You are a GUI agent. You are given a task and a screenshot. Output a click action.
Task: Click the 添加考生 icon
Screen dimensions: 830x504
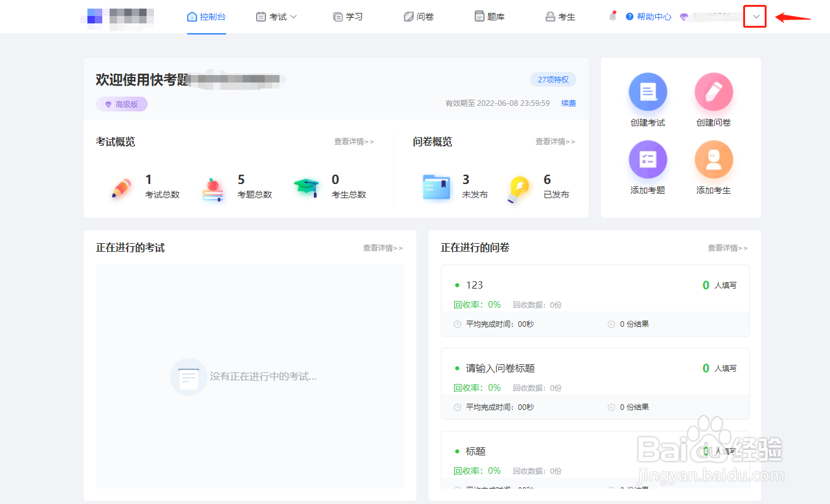pos(714,159)
